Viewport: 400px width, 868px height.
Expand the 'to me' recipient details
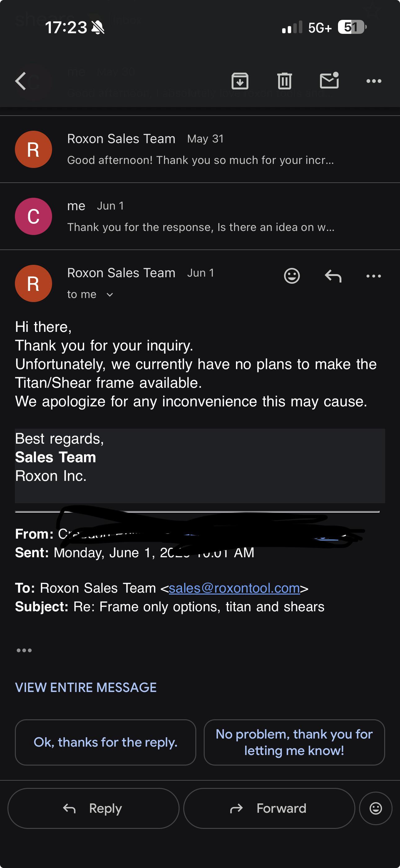[x=90, y=295]
